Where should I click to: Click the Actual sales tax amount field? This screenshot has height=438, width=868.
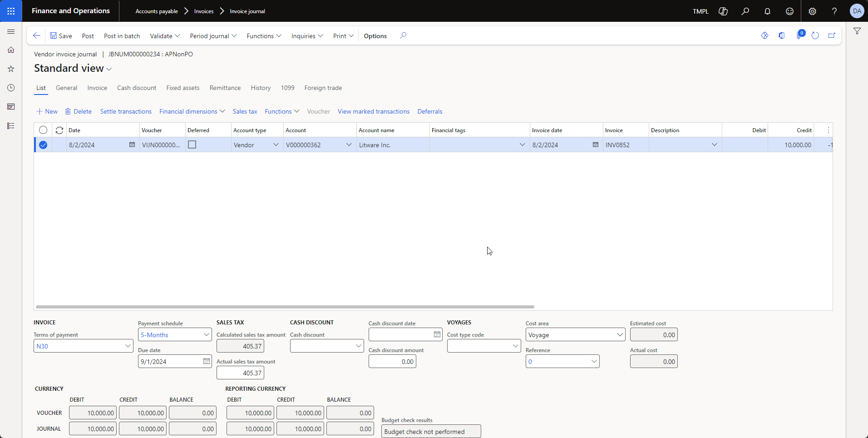tap(240, 373)
